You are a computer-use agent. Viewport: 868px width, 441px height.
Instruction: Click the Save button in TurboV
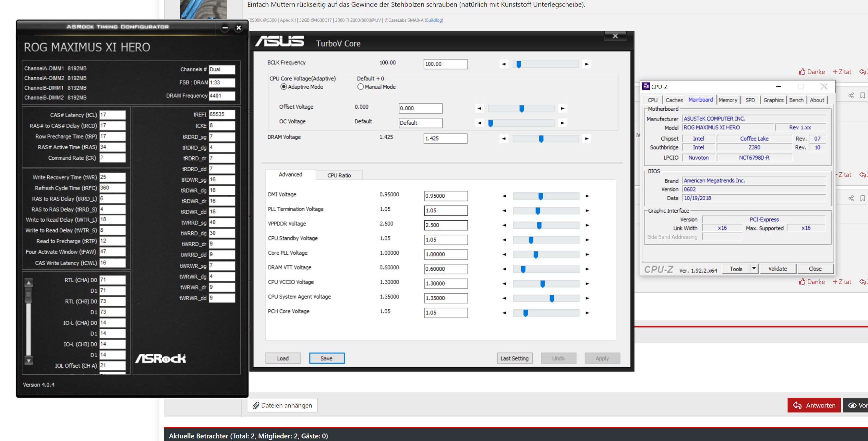[x=327, y=358]
